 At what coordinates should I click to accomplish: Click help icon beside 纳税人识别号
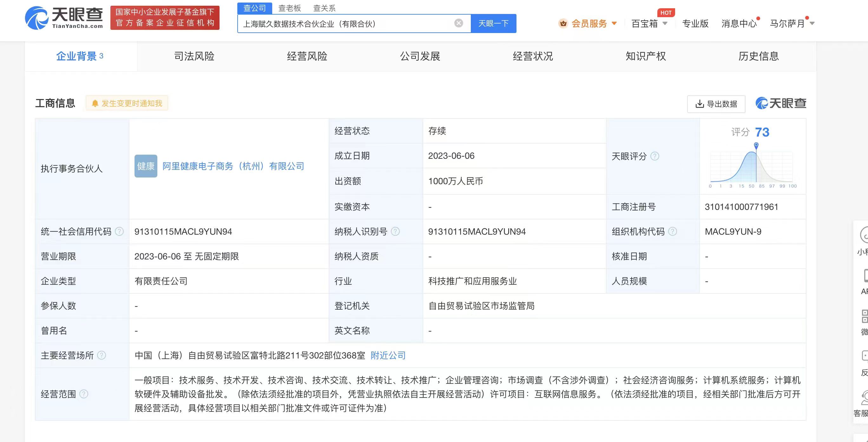click(x=395, y=231)
